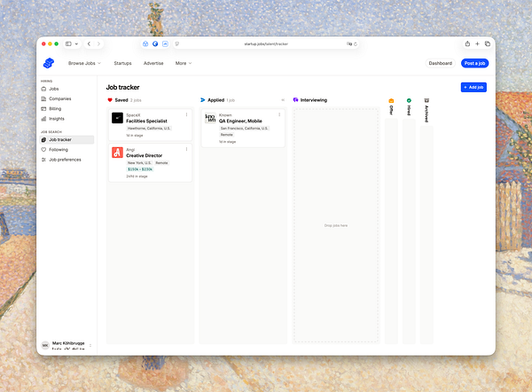Open Billing in the sidebar
Image resolution: width=532 pixels, height=392 pixels.
pyautogui.click(x=66, y=109)
